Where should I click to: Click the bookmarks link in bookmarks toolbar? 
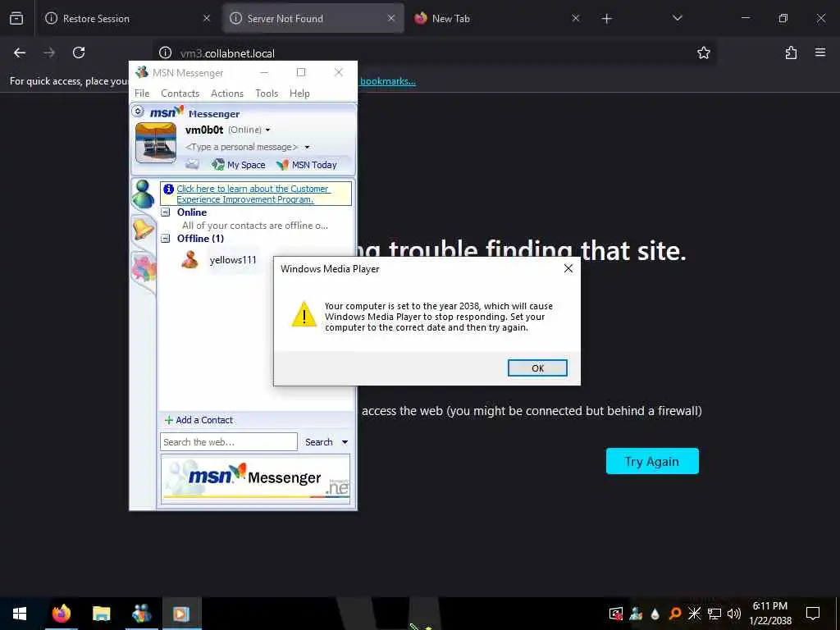388,81
